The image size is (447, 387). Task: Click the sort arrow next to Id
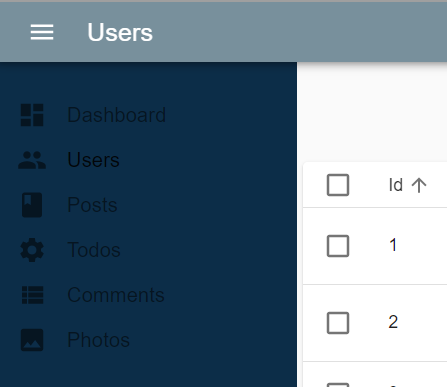click(x=419, y=185)
